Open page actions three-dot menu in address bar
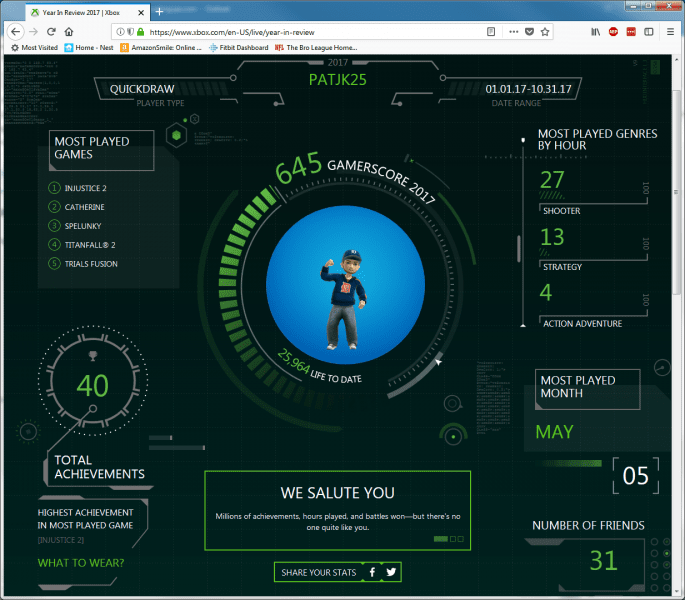Viewport: 685px width, 600px height. pos(512,32)
